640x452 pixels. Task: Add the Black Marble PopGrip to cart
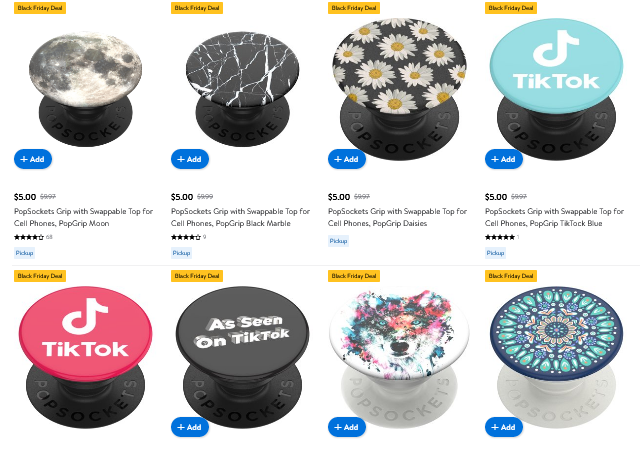[190, 159]
